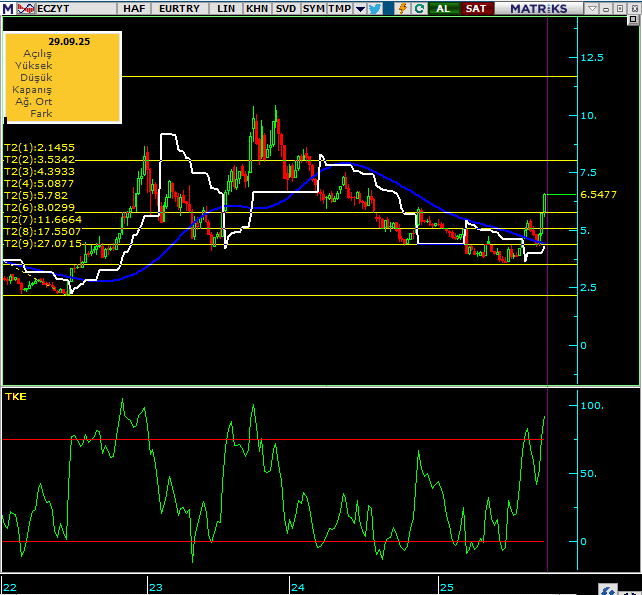Open the TMP template button

[x=340, y=9]
